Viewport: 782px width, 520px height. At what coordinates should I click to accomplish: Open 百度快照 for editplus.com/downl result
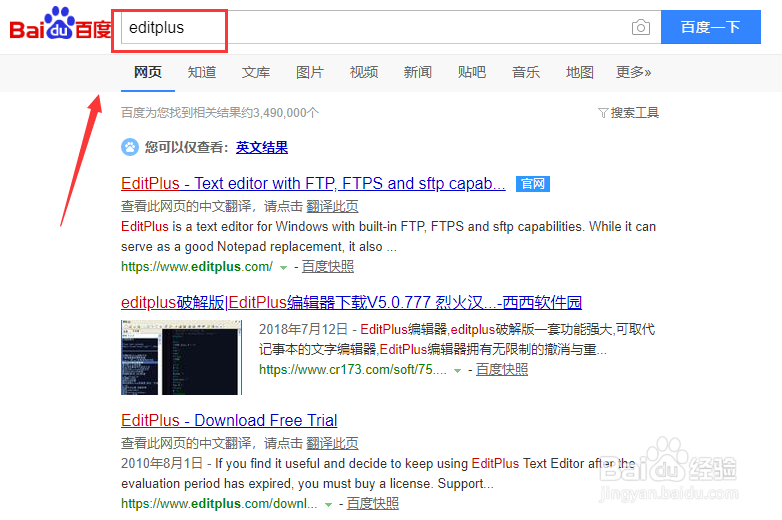click(x=373, y=504)
